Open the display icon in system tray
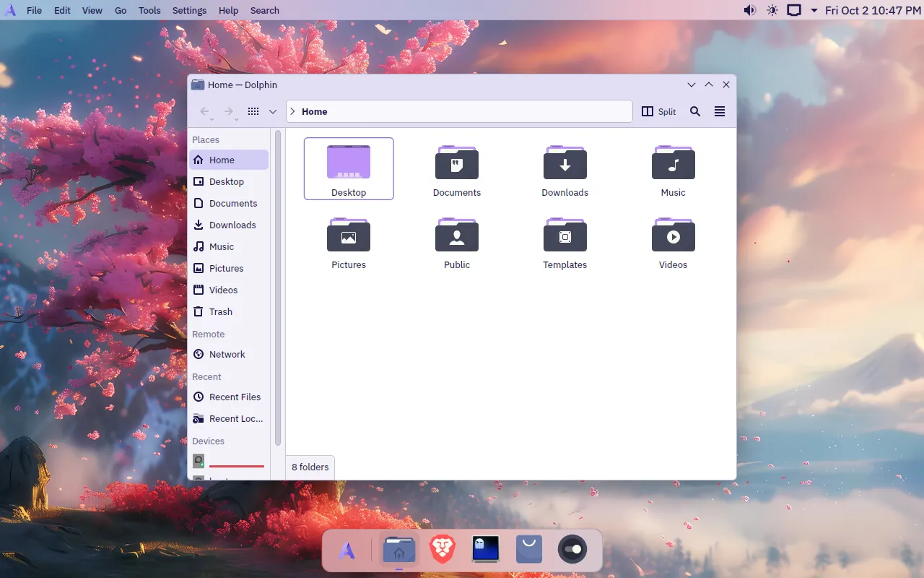The height and width of the screenshot is (578, 924). click(794, 10)
